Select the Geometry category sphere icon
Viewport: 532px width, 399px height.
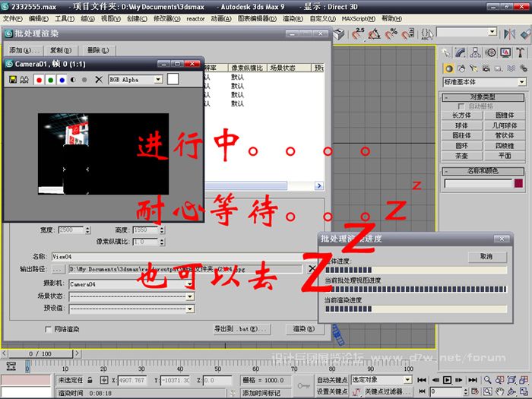(449, 68)
